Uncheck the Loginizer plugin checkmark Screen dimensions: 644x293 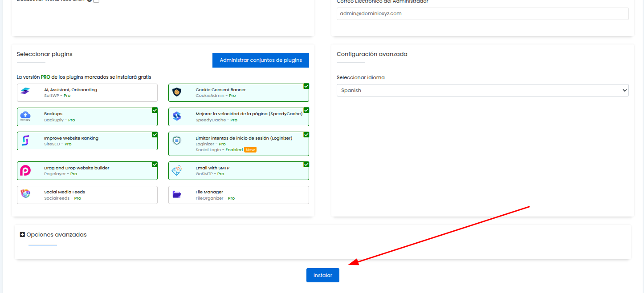(x=306, y=135)
